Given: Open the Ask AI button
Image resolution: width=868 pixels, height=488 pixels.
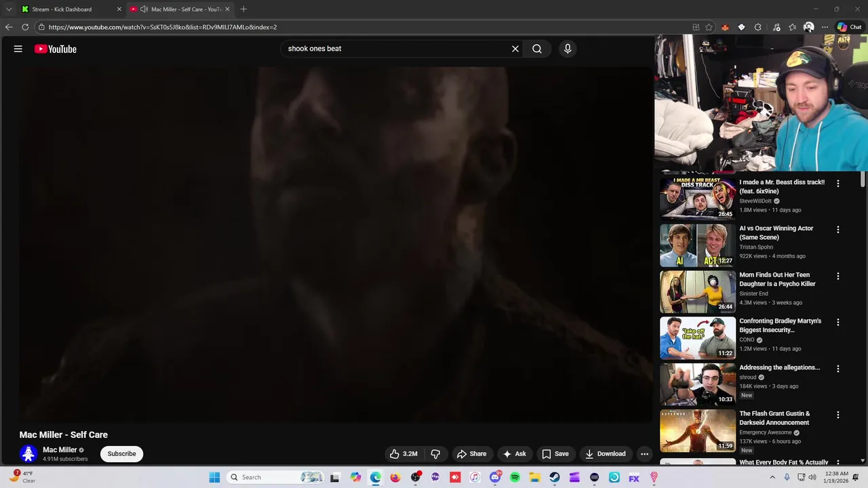Looking at the screenshot, I should [x=514, y=454].
